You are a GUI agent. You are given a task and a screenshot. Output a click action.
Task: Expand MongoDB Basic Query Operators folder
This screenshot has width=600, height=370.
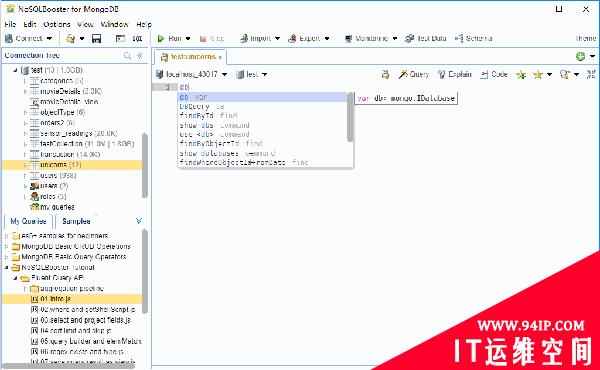[x=6, y=257]
